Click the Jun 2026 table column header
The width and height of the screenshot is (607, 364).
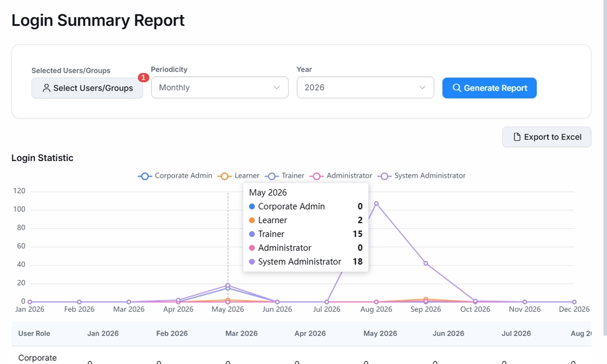449,334
